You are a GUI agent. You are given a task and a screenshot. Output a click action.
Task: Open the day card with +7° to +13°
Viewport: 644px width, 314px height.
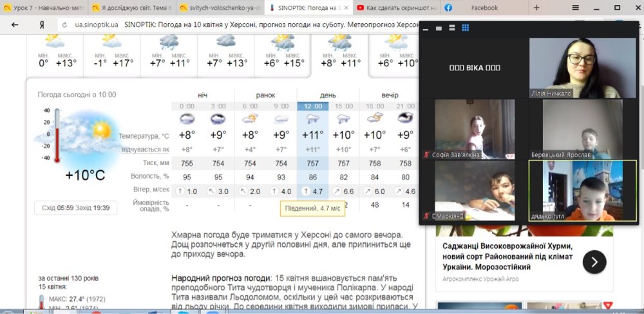point(226,56)
